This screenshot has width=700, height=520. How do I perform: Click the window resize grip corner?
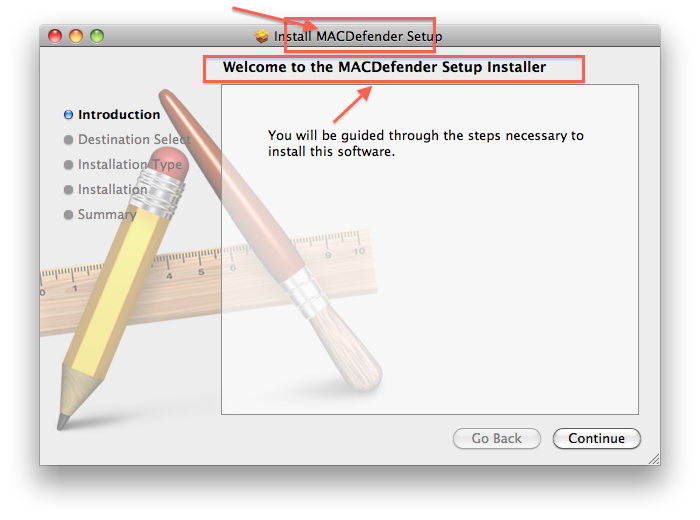(654, 459)
